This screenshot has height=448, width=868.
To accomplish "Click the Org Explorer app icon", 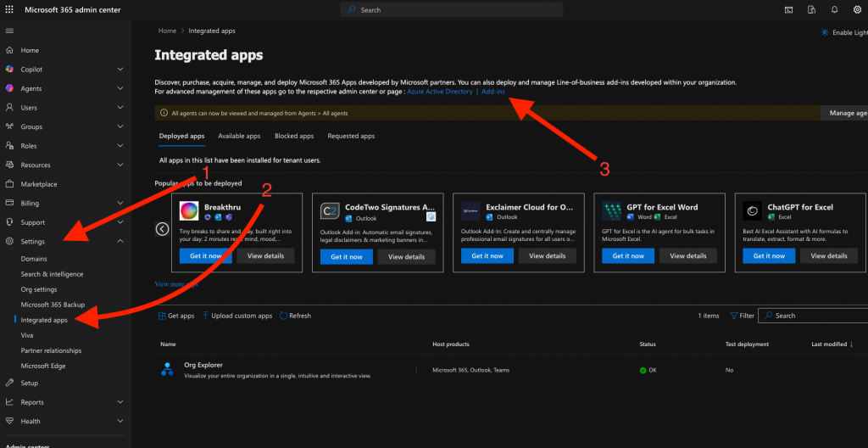I will [x=167, y=369].
